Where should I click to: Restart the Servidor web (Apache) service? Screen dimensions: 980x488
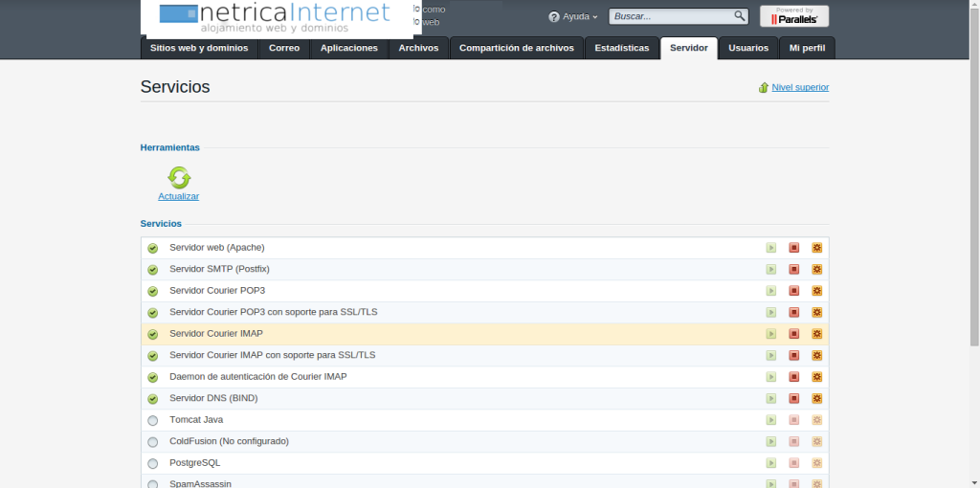817,248
